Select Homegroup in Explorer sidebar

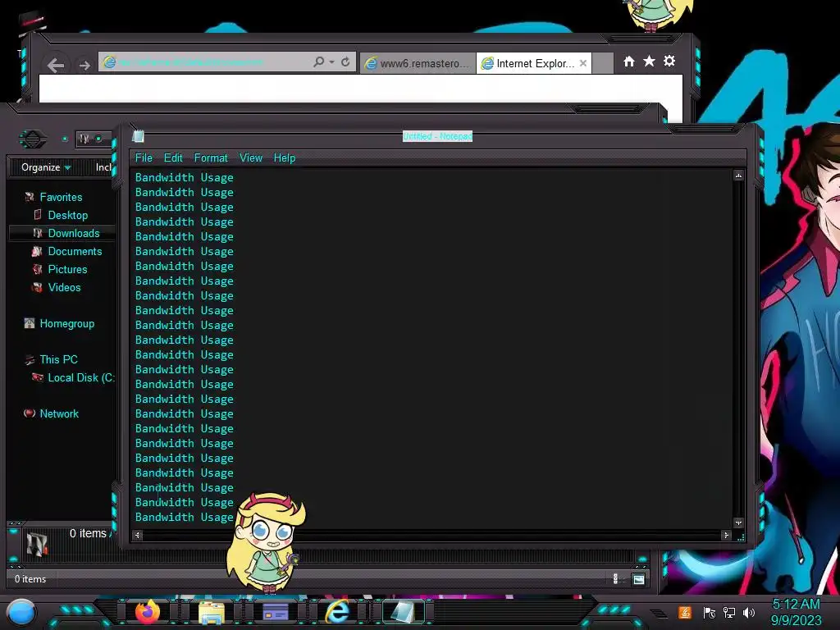67,323
